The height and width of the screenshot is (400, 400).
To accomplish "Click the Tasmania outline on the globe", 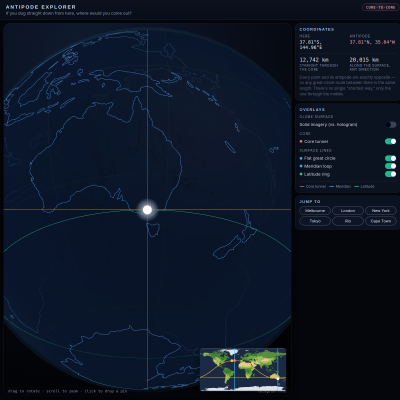I will pyautogui.click(x=153, y=229).
